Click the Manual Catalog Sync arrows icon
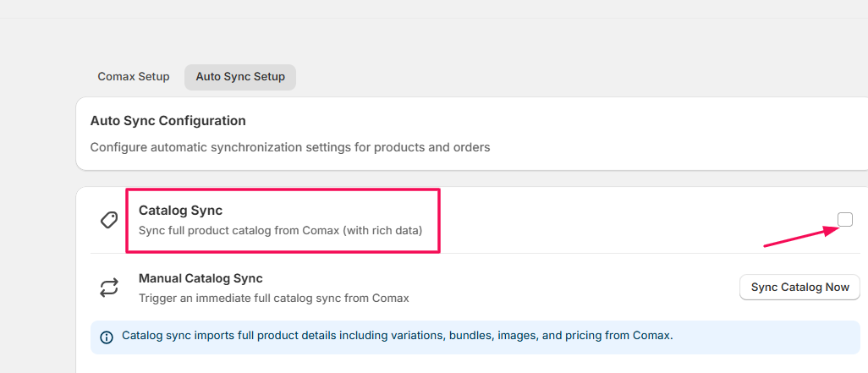868x373 pixels. click(109, 288)
